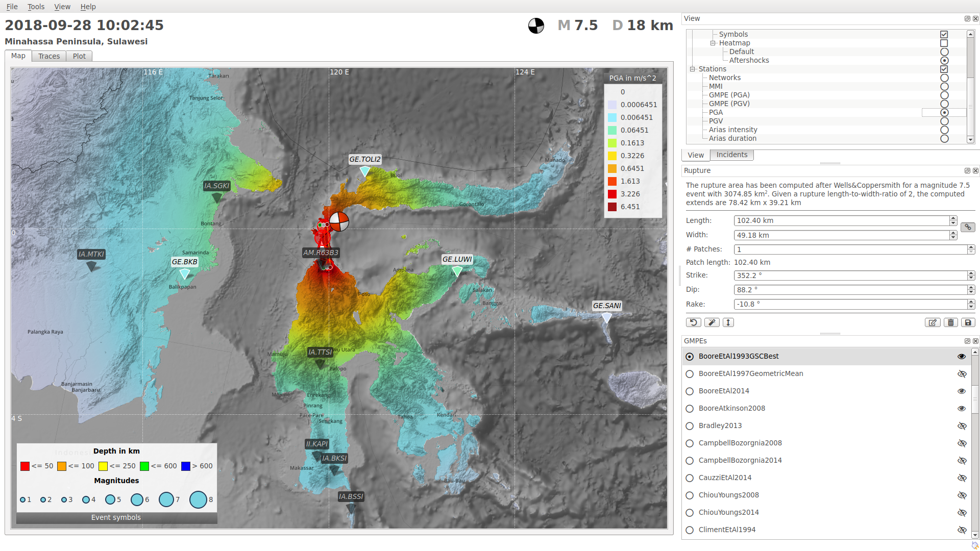Viewport: 980px width, 551px height.
Task: Increase the Rake angle with up arrow
Action: tap(971, 302)
